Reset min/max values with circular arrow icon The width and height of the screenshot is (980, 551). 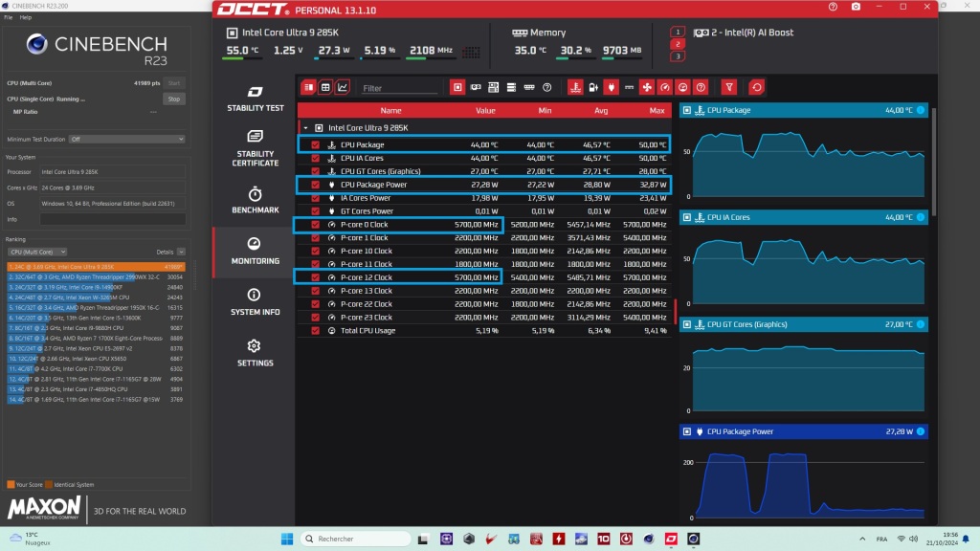[x=757, y=87]
